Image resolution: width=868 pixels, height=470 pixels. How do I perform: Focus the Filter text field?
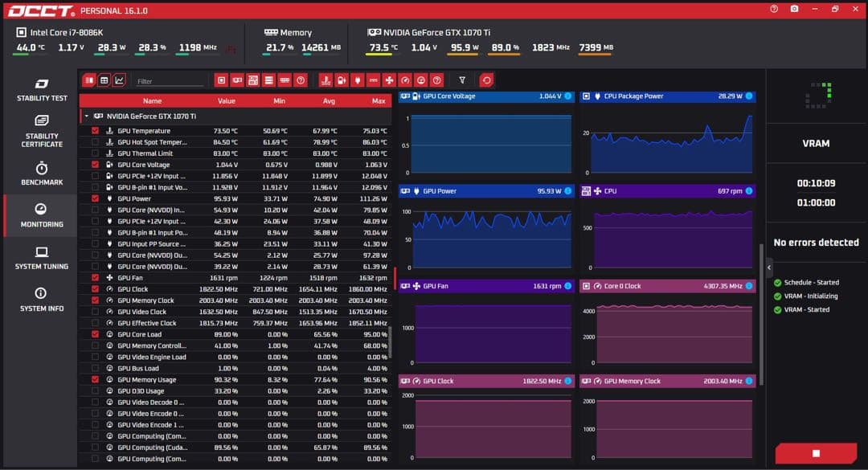[170, 81]
